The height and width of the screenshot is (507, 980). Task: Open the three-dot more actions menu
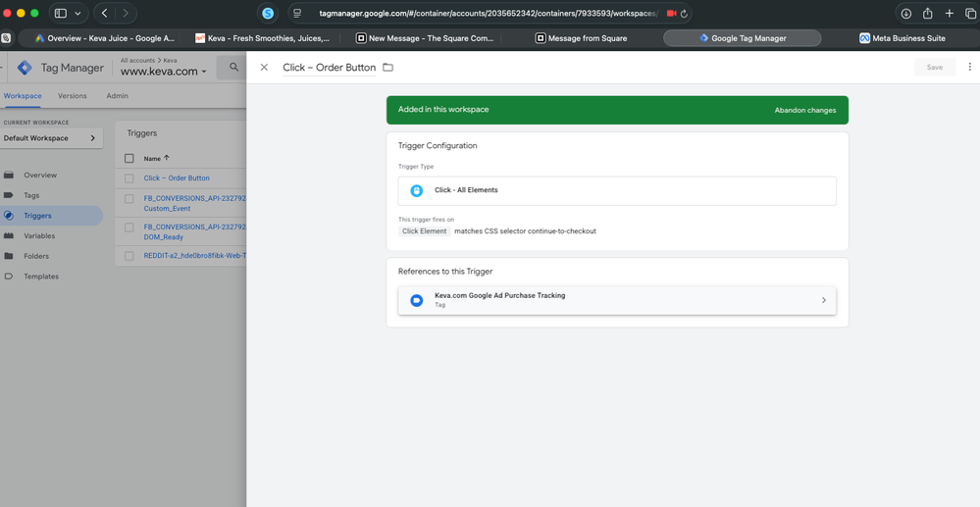pyautogui.click(x=969, y=67)
